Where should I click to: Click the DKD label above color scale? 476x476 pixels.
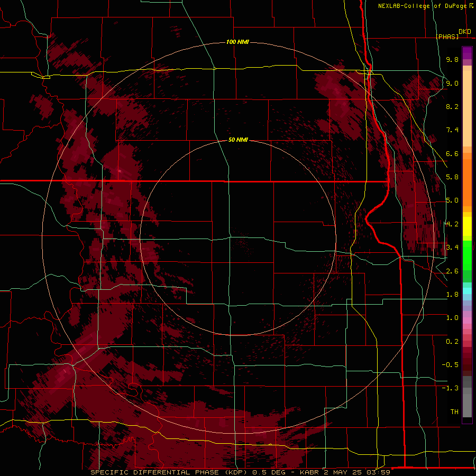coord(465,32)
